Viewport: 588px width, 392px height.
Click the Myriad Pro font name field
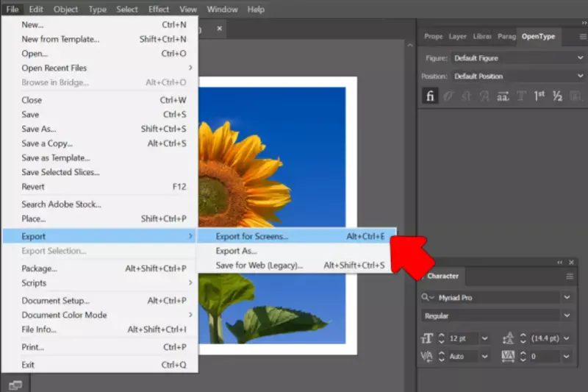(498, 297)
